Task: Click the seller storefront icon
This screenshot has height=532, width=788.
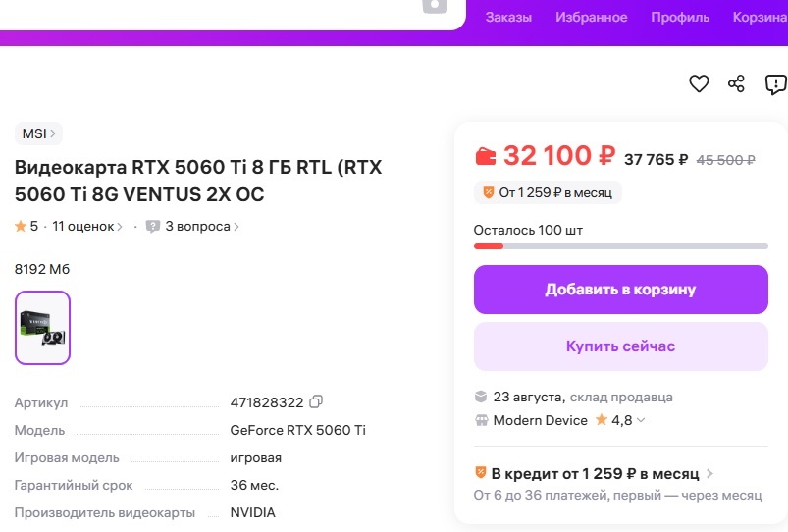Action: click(481, 420)
